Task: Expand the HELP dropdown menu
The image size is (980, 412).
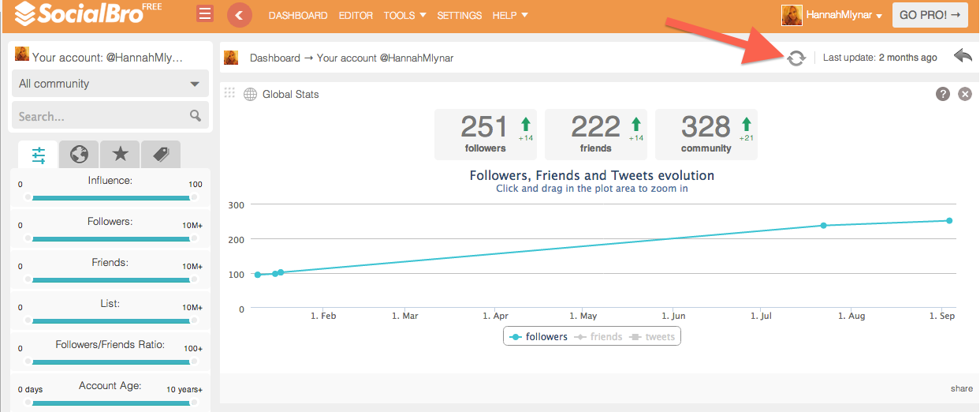Action: coord(510,16)
